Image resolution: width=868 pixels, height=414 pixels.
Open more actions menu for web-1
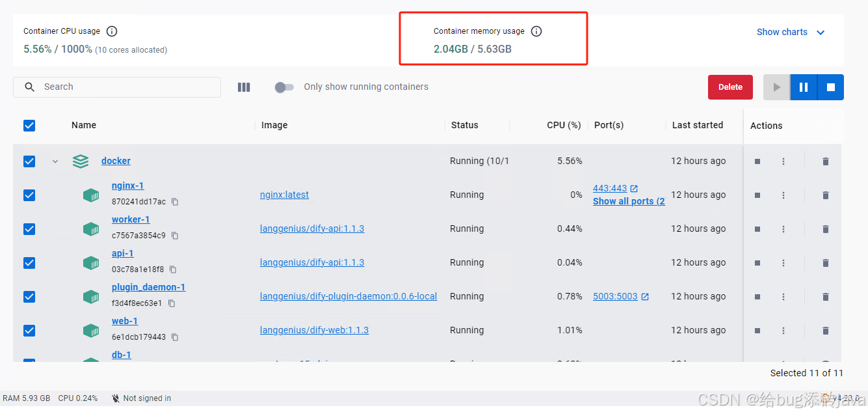[783, 331]
